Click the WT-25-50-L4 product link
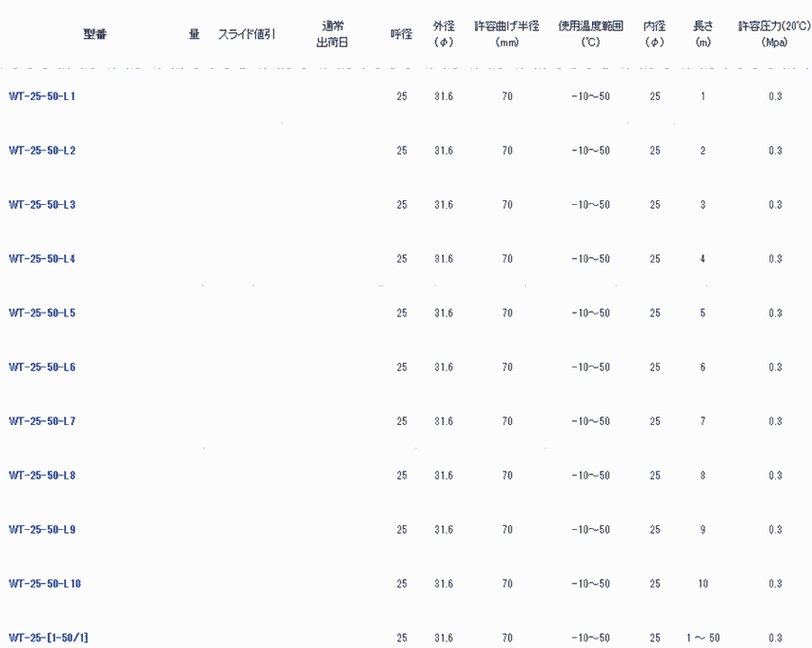The width and height of the screenshot is (812, 648). tap(42, 259)
